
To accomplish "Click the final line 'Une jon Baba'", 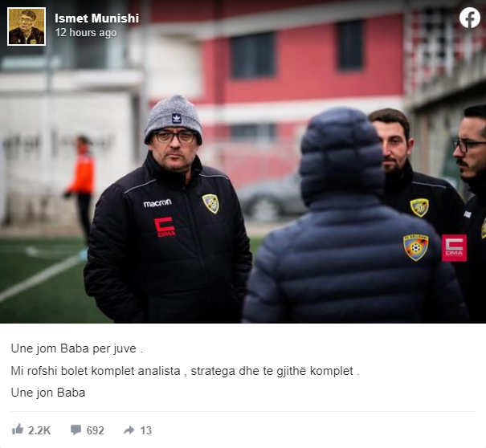I will point(48,393).
